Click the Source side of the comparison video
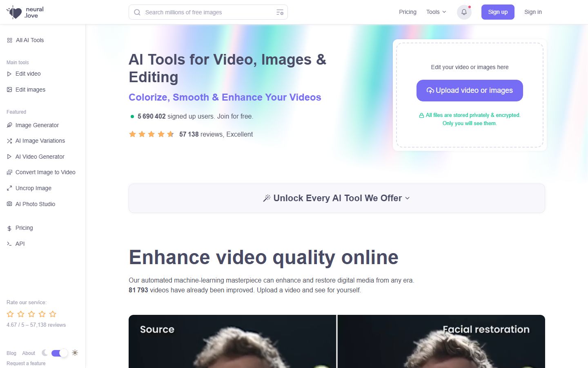Viewport: 588px width, 368px height. point(232,341)
